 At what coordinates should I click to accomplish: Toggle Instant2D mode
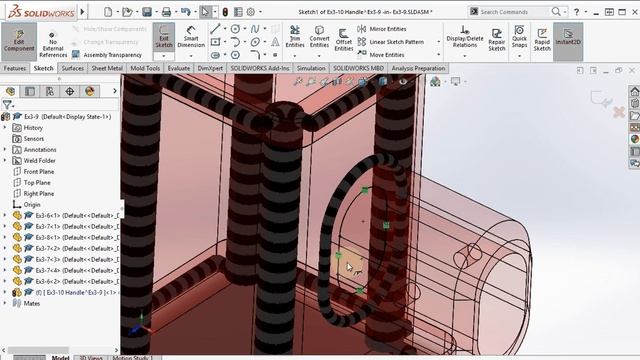tap(568, 41)
